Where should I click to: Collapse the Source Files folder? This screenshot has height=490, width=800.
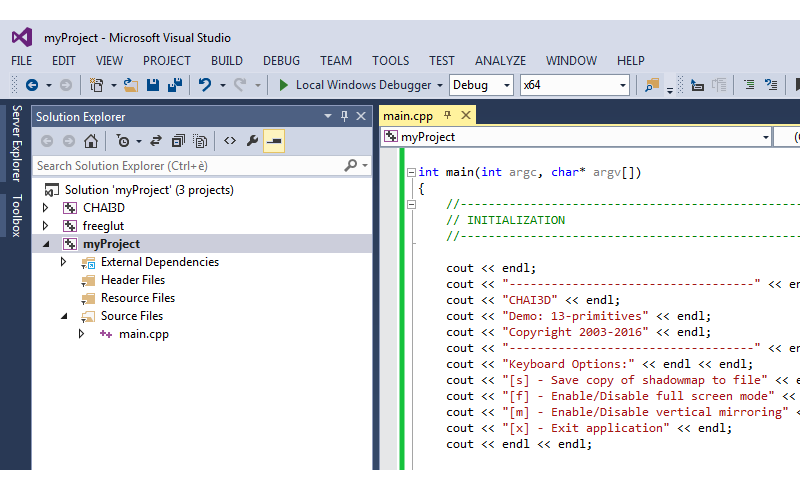[64, 316]
